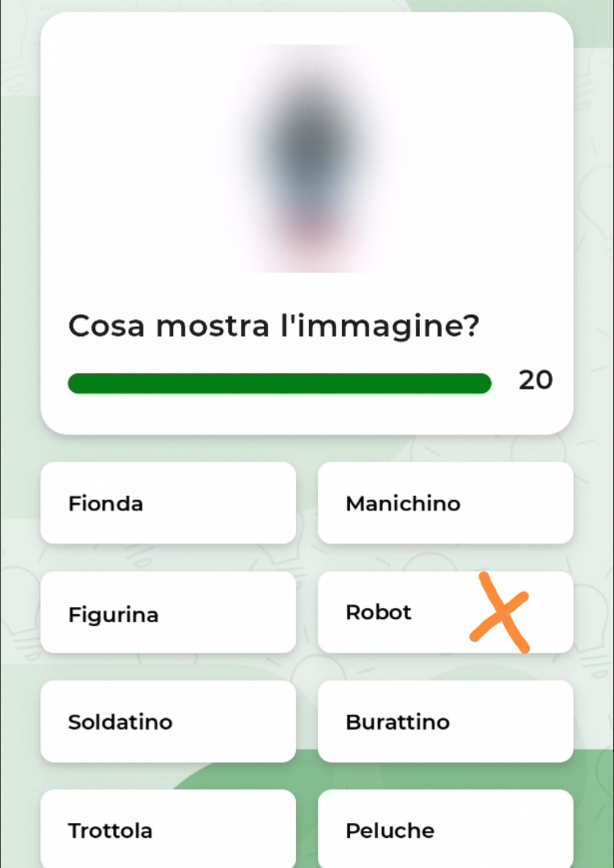The image size is (614, 868).
Task: Click the green countdown progress bar
Action: 279,383
